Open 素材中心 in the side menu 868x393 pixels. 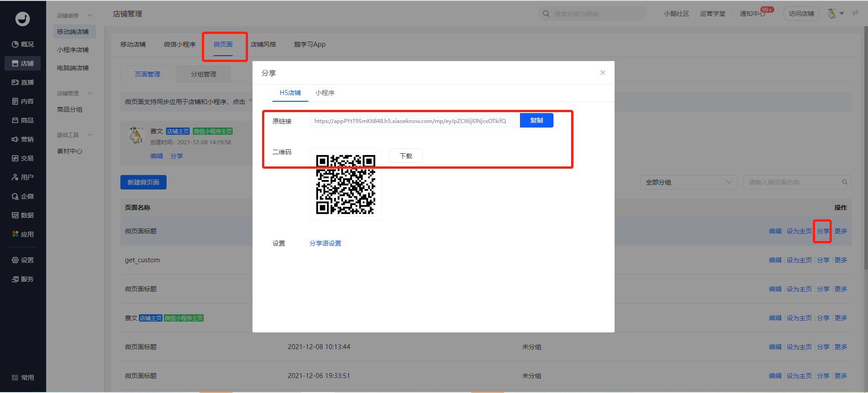pyautogui.click(x=70, y=151)
